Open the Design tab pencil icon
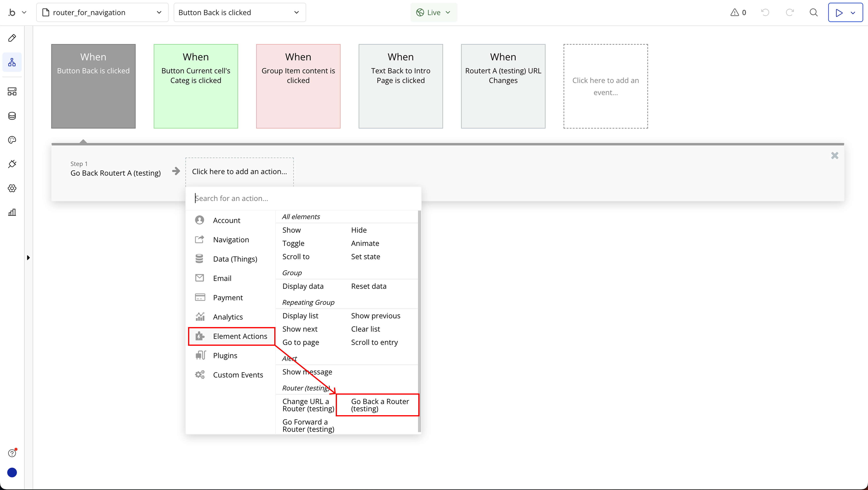Viewport: 868px width, 490px height. point(12,38)
